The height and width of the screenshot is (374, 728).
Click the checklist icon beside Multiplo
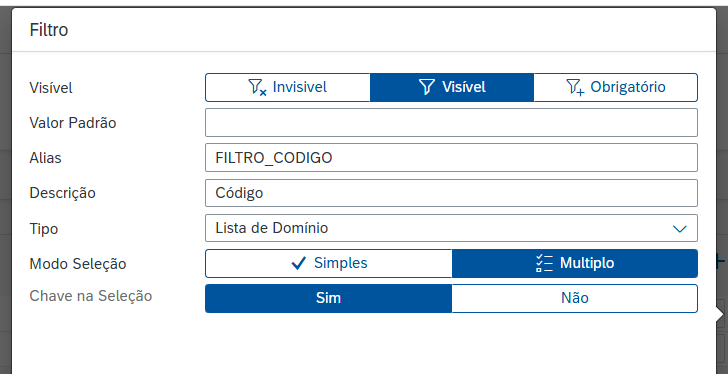(x=544, y=263)
